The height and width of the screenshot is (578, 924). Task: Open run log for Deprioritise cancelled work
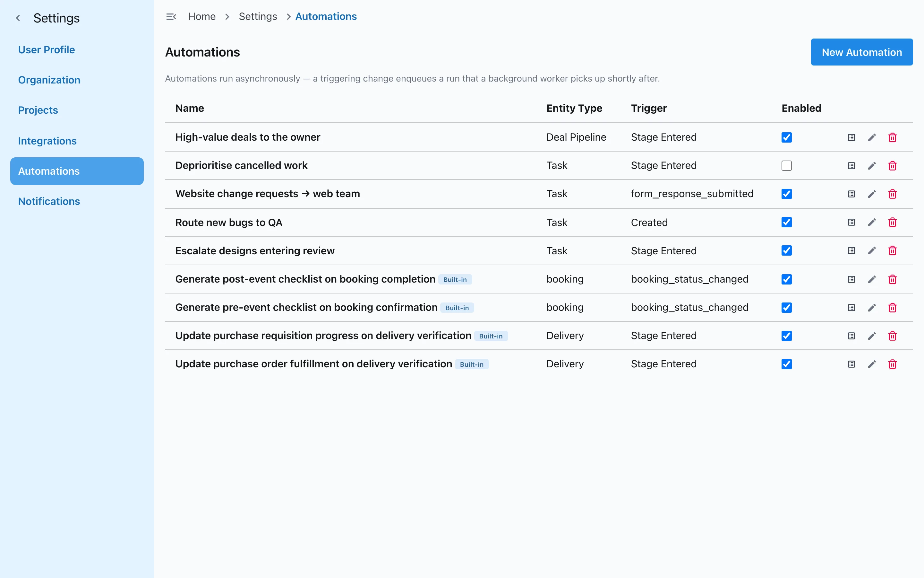click(851, 165)
